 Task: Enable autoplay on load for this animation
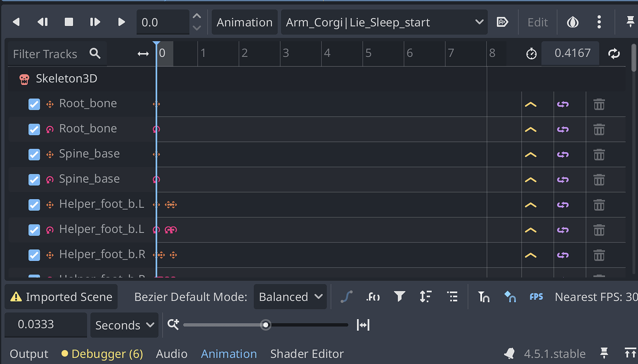pos(503,22)
